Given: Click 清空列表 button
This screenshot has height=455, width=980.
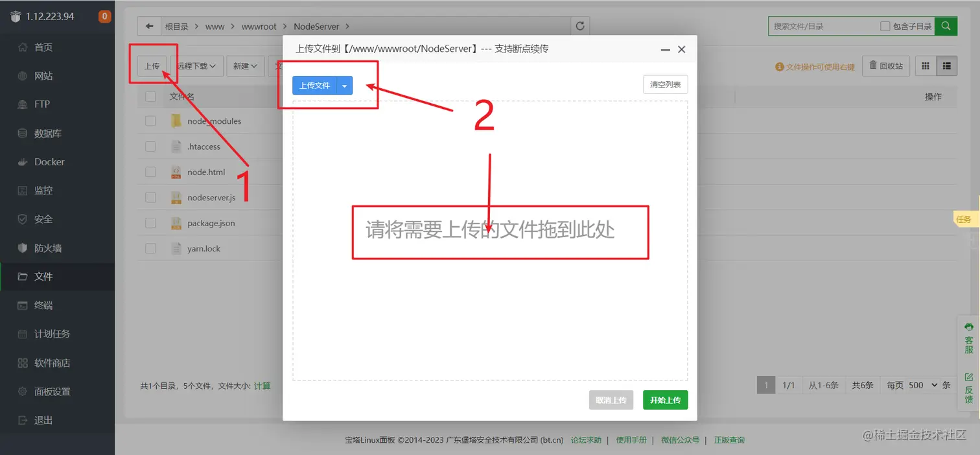Looking at the screenshot, I should [x=666, y=85].
